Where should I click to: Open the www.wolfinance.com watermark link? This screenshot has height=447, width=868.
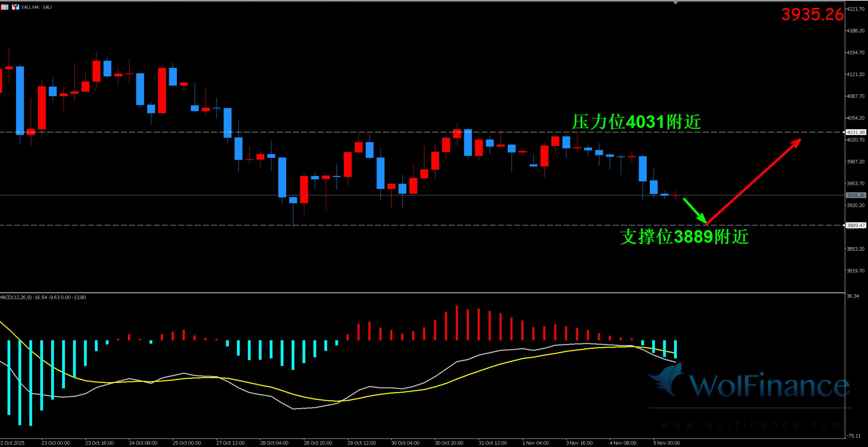point(751,425)
